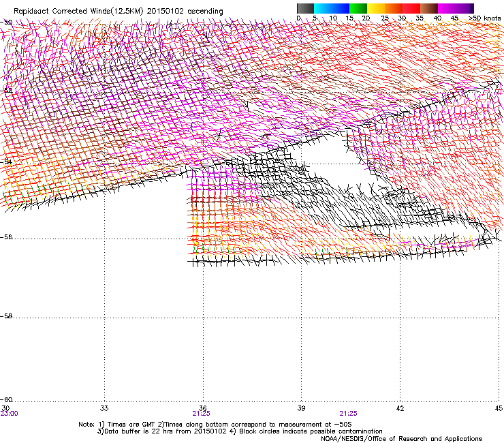Viewport: 504px width, 443px height.
Task: Click the legend value 35 label
Action: click(420, 18)
